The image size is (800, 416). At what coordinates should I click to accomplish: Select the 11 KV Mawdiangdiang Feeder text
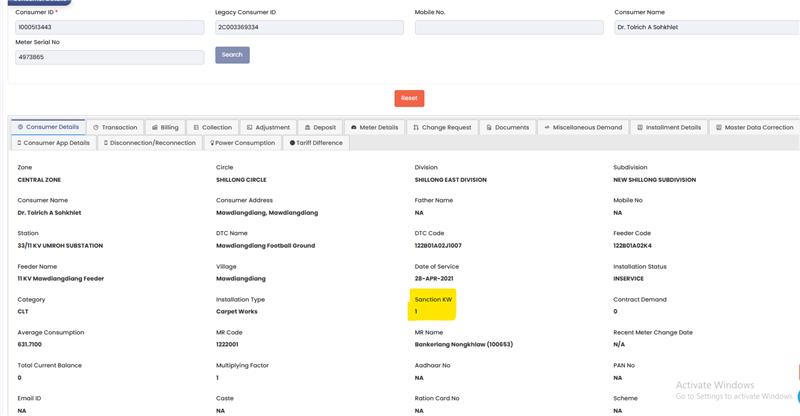click(x=61, y=279)
